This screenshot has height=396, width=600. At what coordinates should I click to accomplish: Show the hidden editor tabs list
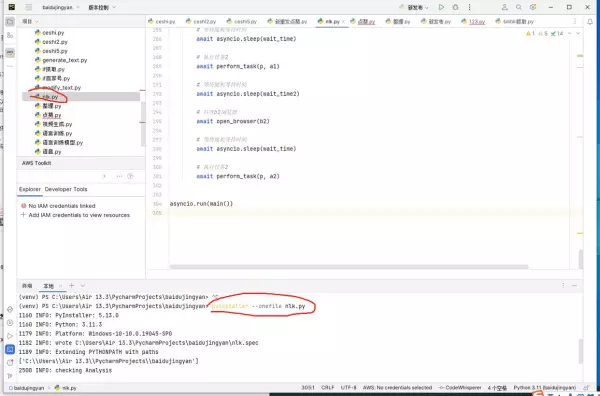(x=575, y=21)
